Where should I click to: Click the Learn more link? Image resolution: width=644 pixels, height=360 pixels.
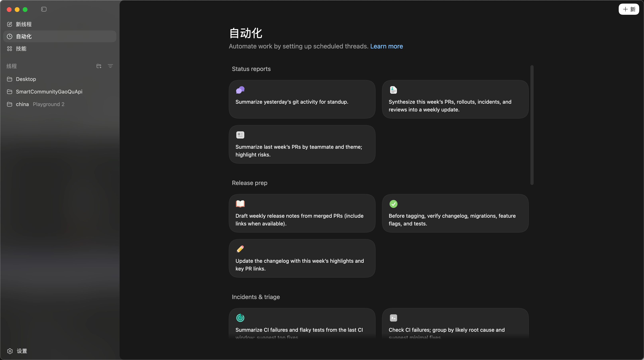(x=386, y=46)
